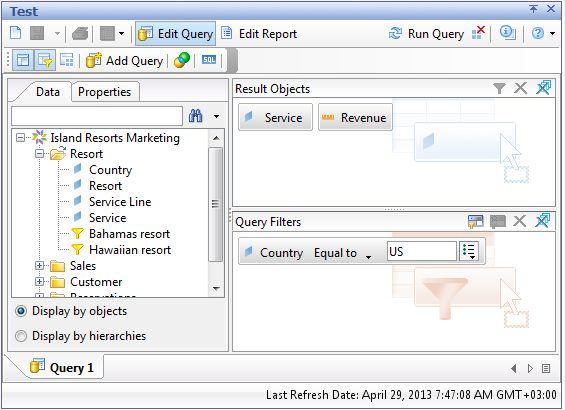The width and height of the screenshot is (565, 410).
Task: Click the tree scrollbar up arrow
Action: click(x=216, y=138)
